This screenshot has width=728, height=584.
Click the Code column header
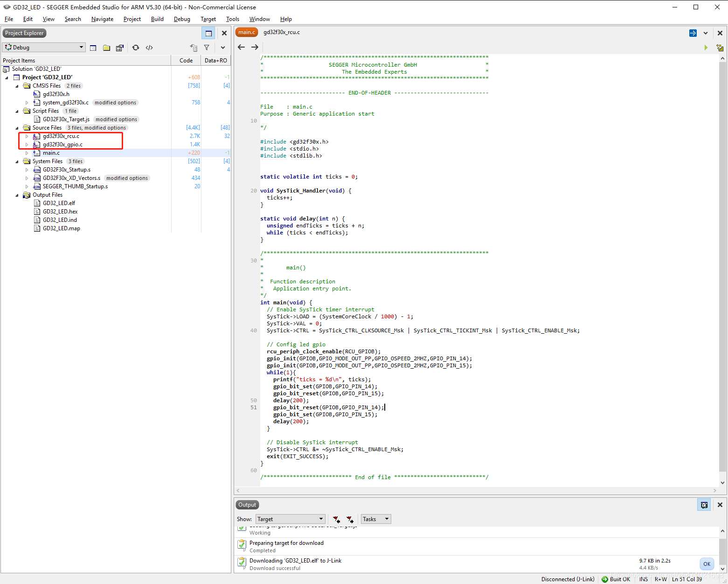tap(186, 61)
